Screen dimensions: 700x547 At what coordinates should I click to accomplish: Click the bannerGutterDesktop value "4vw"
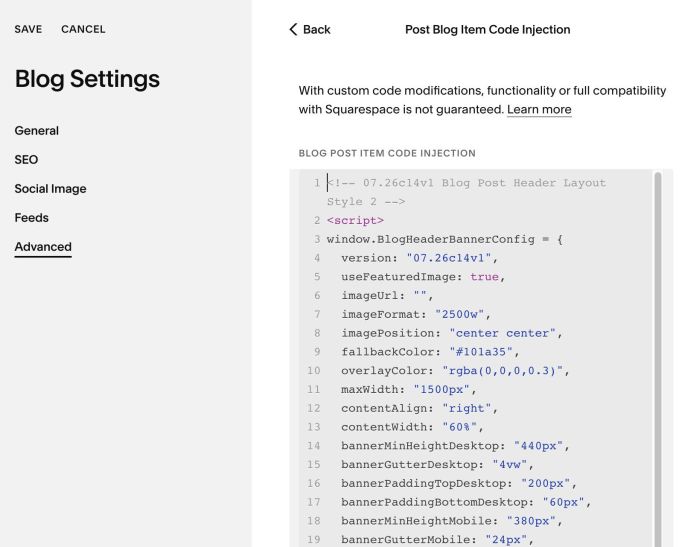[510, 464]
